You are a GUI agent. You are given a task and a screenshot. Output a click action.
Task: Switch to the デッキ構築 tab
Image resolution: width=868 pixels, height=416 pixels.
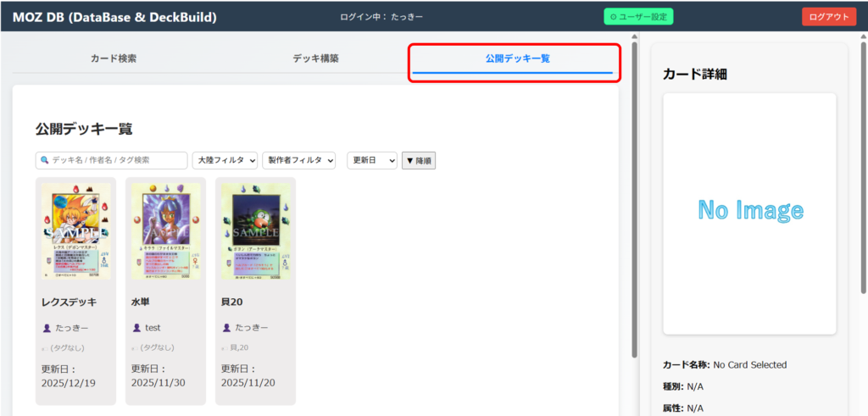tap(315, 58)
